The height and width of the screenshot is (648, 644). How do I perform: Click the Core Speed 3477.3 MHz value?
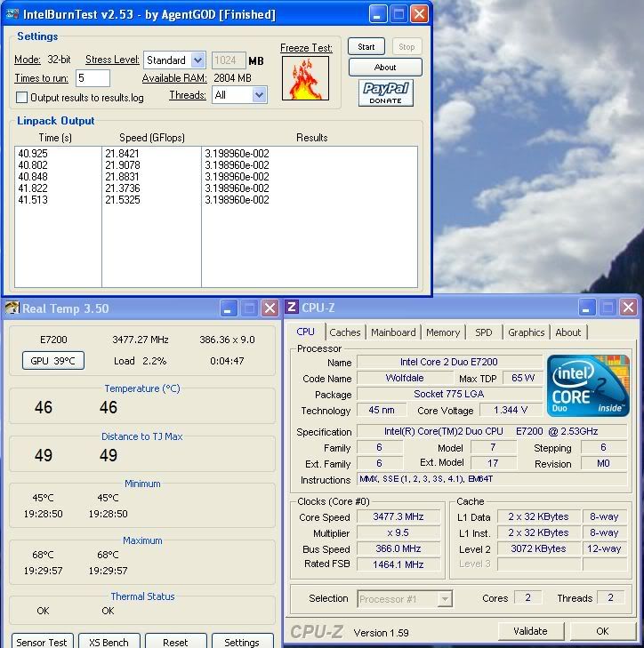[398, 516]
